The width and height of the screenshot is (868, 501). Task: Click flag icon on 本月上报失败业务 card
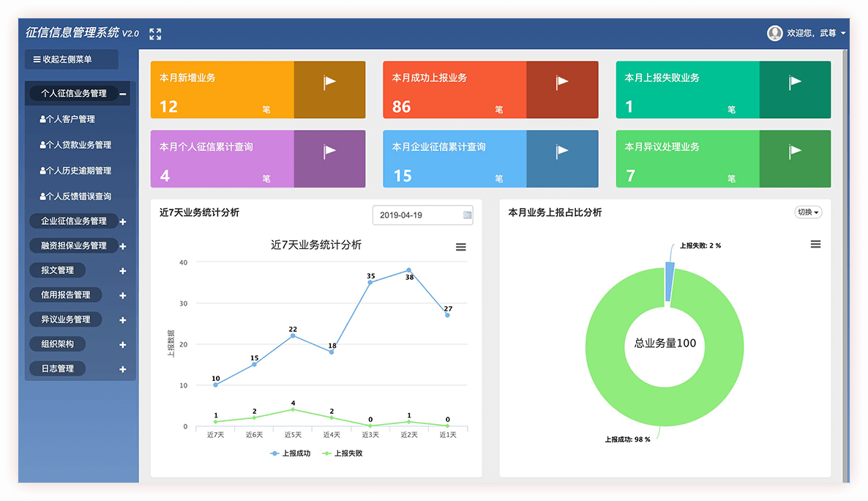[795, 83]
